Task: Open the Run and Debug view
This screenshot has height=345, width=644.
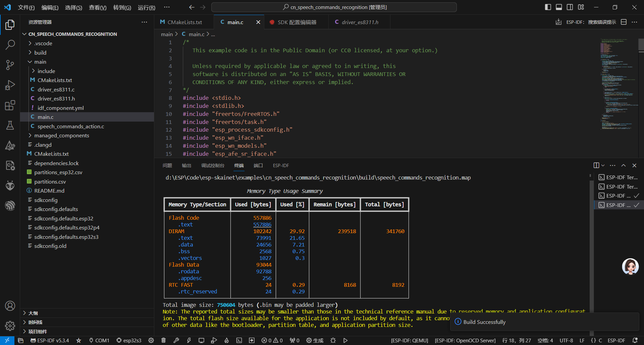Action: (x=10, y=85)
